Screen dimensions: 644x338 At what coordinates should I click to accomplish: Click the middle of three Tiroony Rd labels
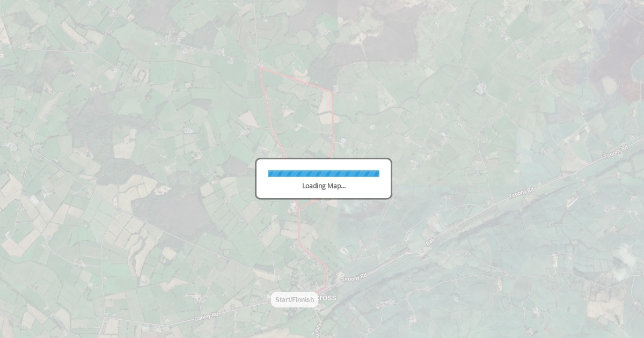click(x=522, y=194)
